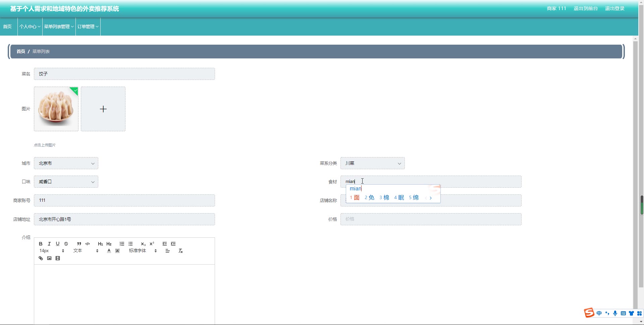Click into the 介绍 rich text area
This screenshot has width=644, height=325.
click(x=124, y=294)
